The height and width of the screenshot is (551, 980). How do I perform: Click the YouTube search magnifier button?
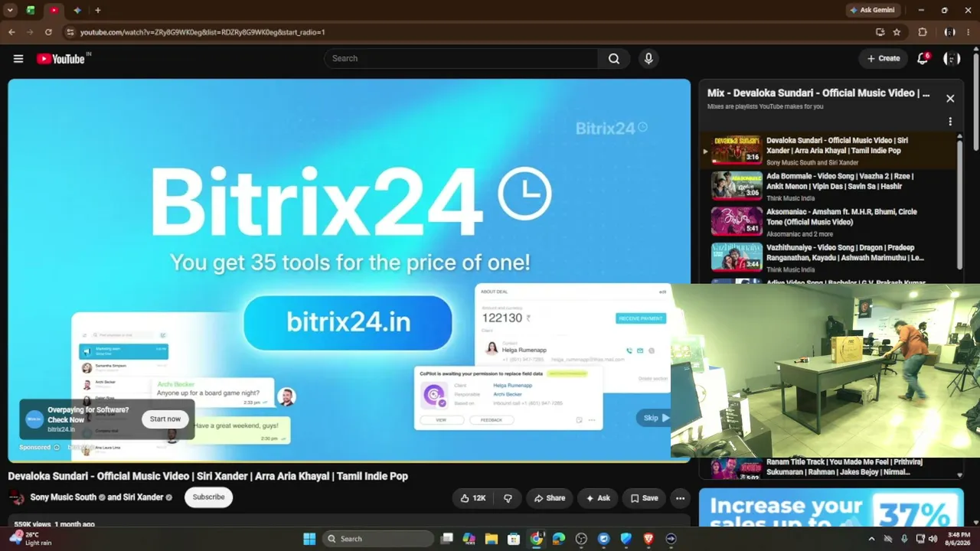(614, 59)
